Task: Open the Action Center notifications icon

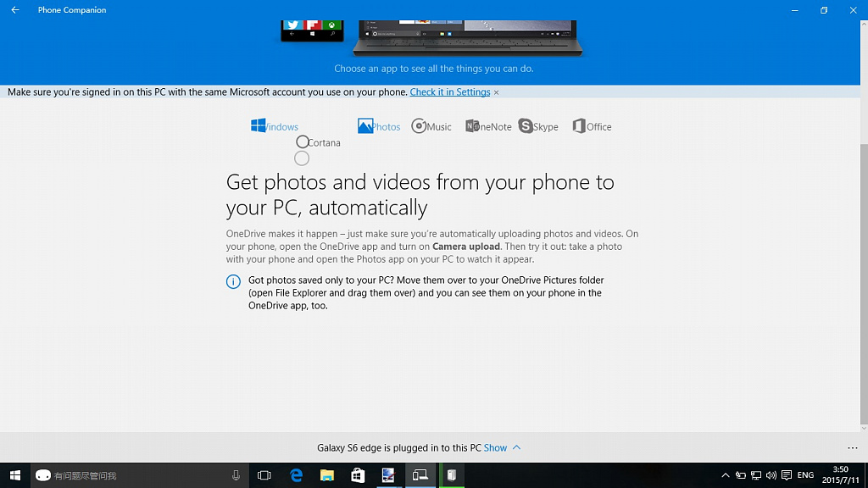Action: click(x=787, y=475)
